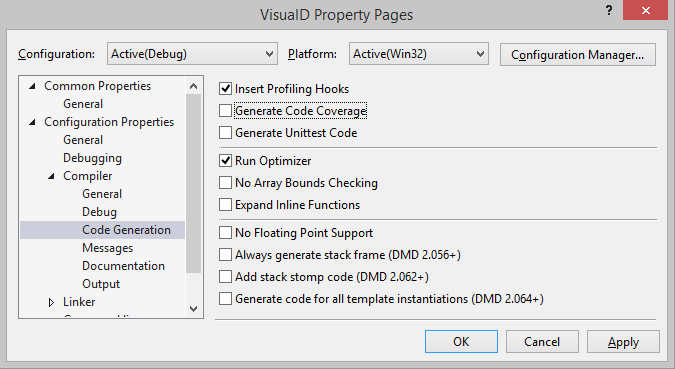This screenshot has height=369, width=675.
Task: Select the Compiler tree item
Action: pyautogui.click(x=87, y=176)
